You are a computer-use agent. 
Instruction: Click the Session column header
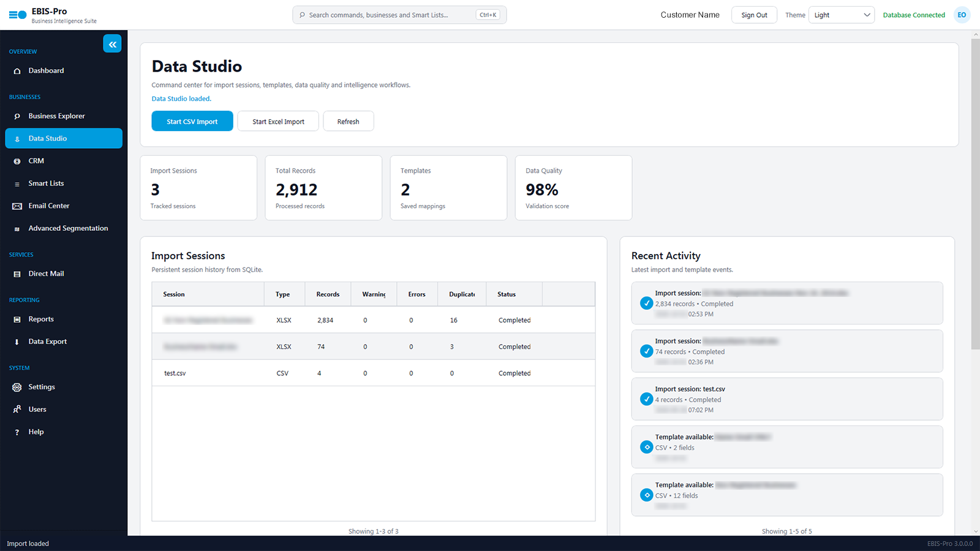208,294
